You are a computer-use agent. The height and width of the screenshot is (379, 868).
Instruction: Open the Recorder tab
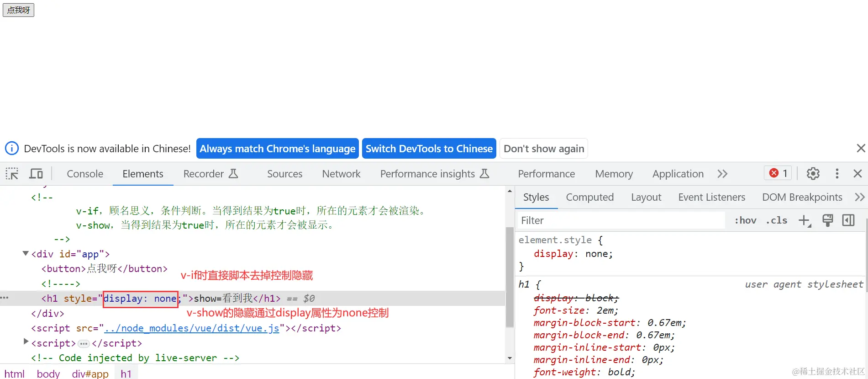210,174
